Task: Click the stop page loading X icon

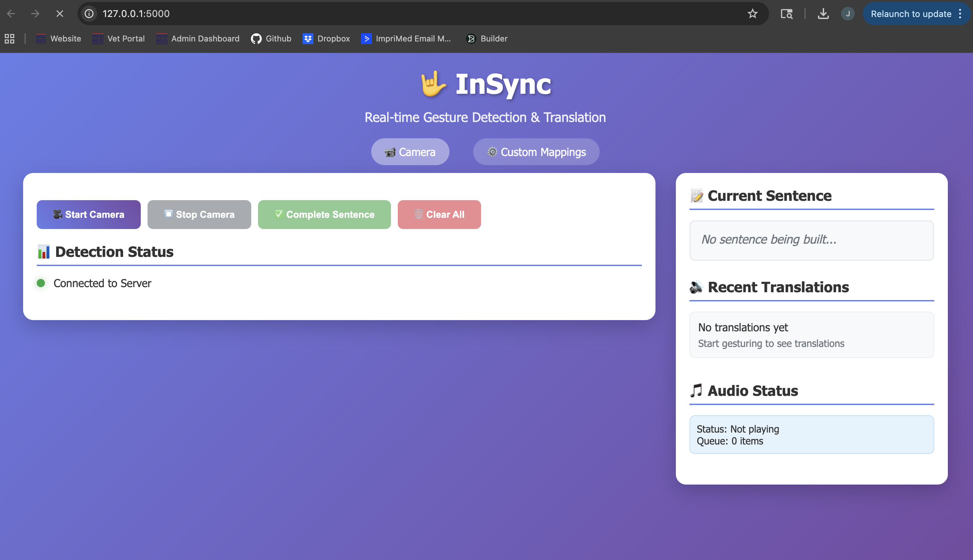Action: click(59, 14)
